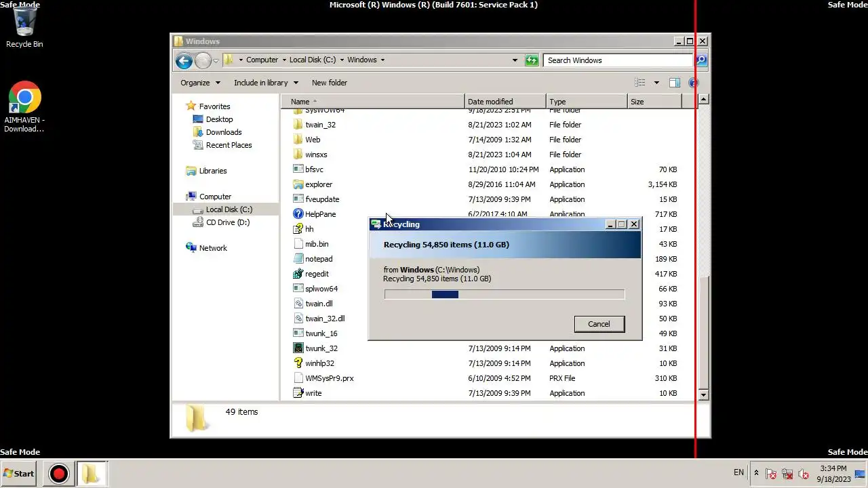Click the Search Windows input field
The image size is (868, 488).
(617, 60)
